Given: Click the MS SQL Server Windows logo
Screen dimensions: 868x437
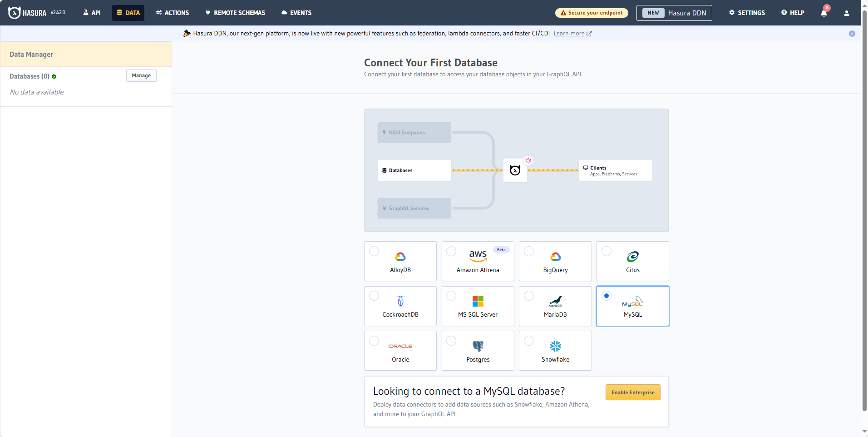Looking at the screenshot, I should [478, 301].
